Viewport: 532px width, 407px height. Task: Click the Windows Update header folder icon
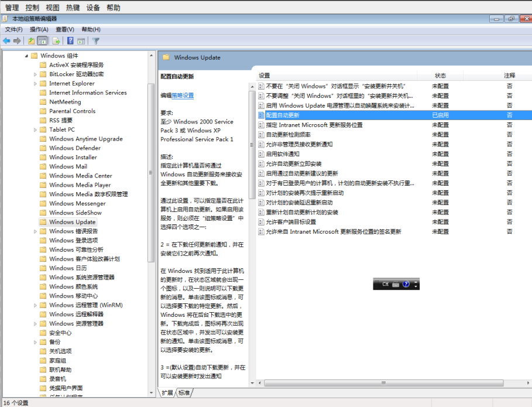[x=166, y=57]
